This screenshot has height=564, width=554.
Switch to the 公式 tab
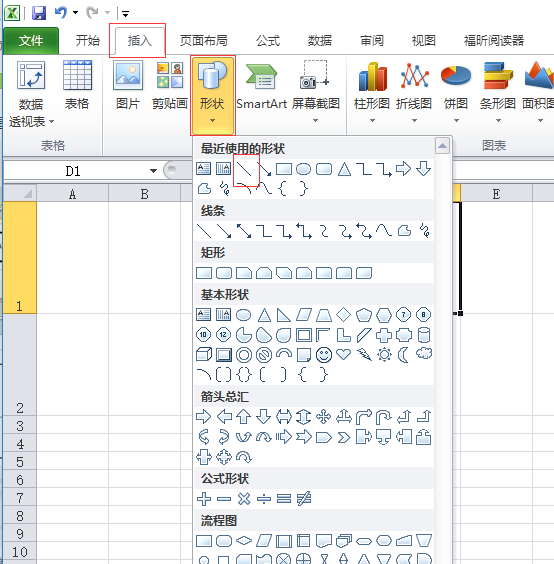coord(268,41)
